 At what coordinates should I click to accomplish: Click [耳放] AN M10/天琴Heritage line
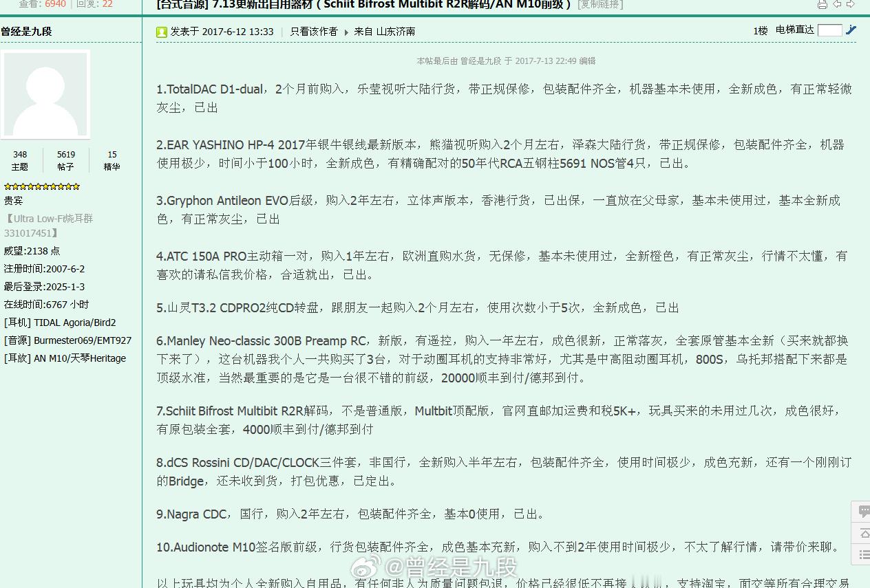(65, 358)
